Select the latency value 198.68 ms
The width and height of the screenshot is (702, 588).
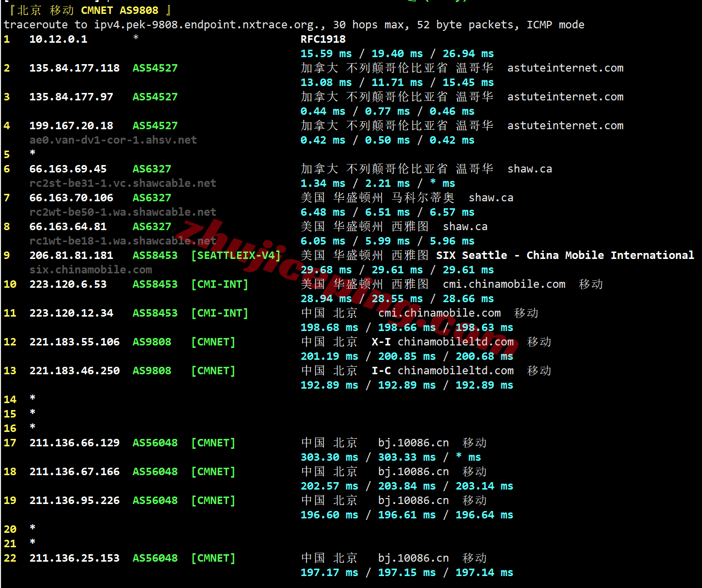tap(329, 328)
